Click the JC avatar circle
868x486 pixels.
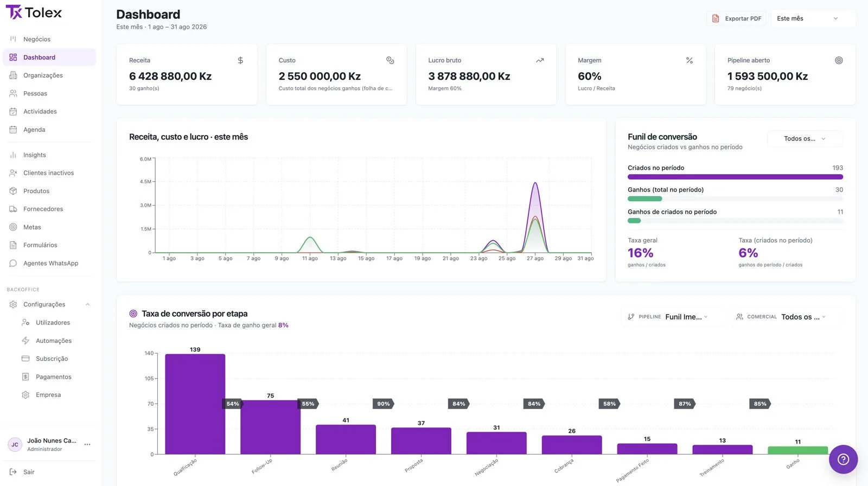coord(15,445)
